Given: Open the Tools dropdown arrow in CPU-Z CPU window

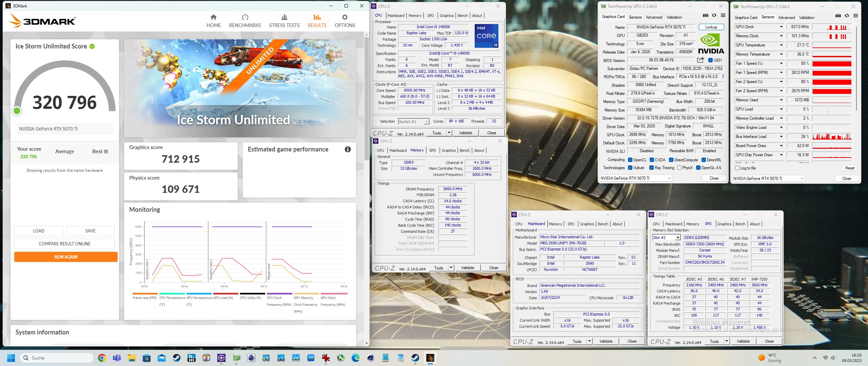Looking at the screenshot, I should tap(449, 133).
